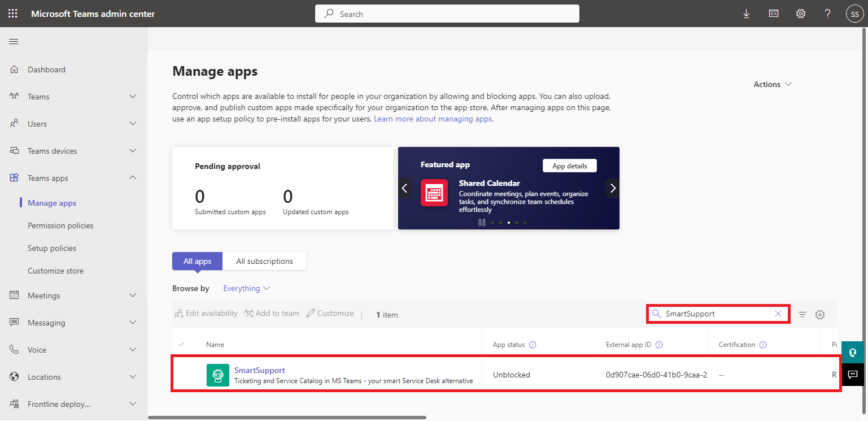Image resolution: width=868 pixels, height=421 pixels.
Task: Select the fourth carousel dot
Action: pos(517,223)
